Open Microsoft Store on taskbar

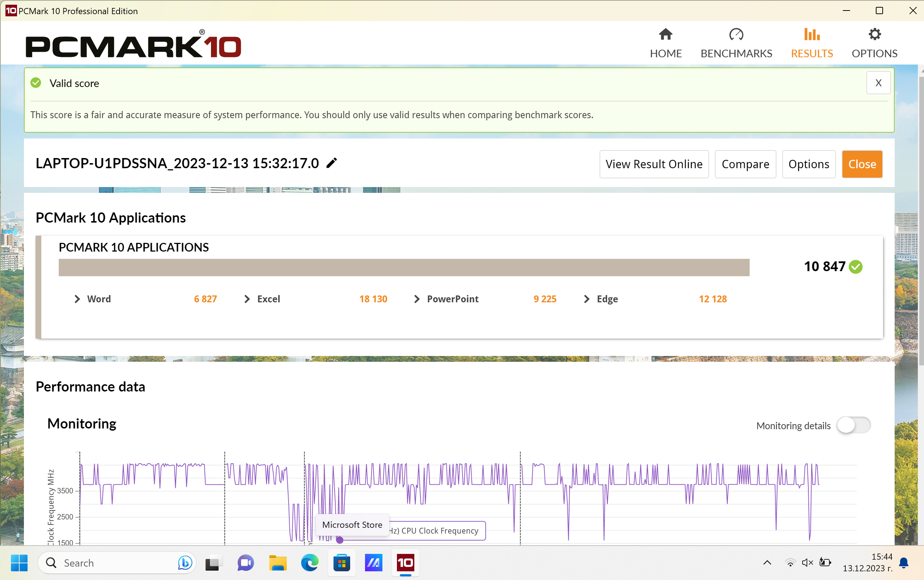(341, 563)
